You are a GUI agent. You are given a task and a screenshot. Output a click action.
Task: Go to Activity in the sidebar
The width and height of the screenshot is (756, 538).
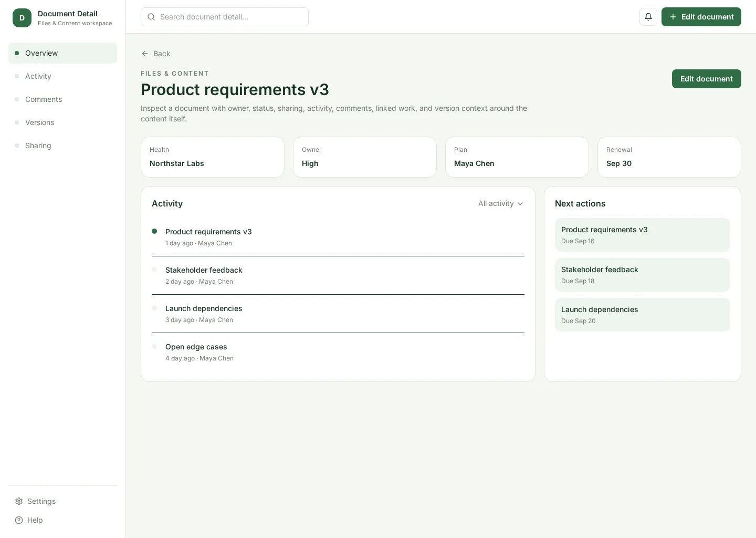tap(62, 76)
